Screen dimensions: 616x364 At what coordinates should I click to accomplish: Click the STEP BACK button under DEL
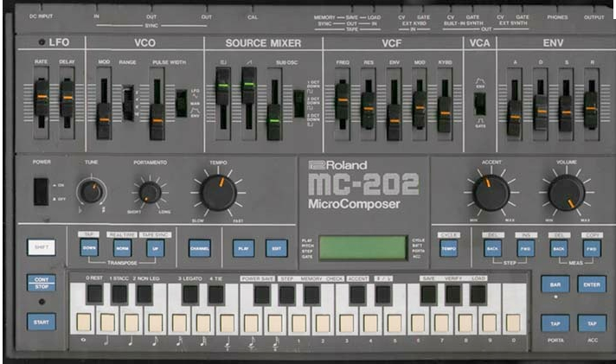tap(492, 248)
